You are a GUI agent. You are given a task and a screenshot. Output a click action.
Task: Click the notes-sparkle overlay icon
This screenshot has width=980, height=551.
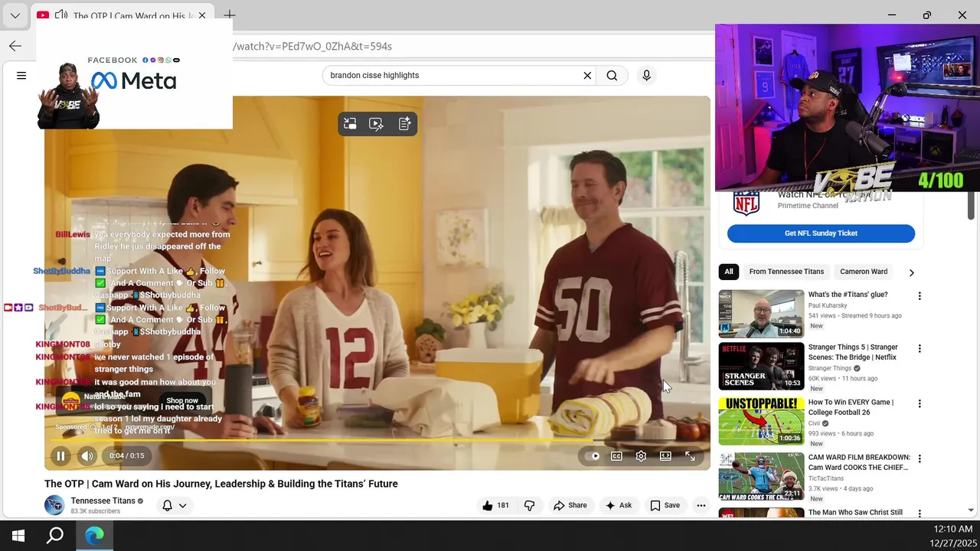coord(405,124)
